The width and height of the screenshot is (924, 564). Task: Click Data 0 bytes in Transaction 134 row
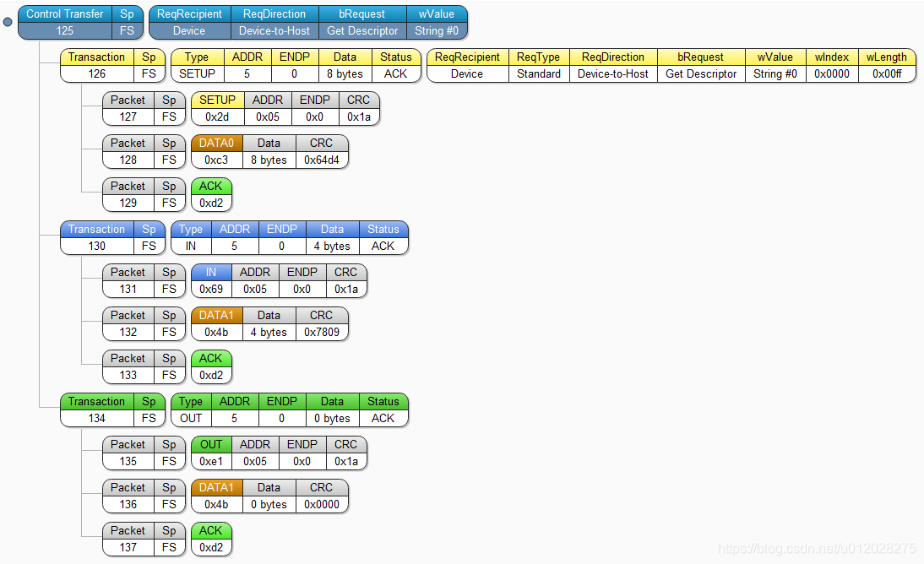(x=333, y=409)
